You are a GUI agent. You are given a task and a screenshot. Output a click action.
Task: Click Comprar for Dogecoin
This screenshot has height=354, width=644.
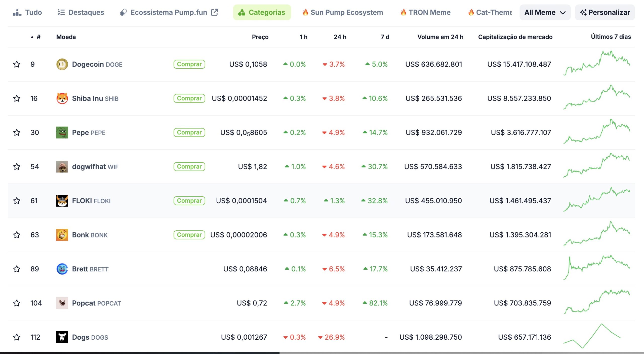[x=189, y=64]
